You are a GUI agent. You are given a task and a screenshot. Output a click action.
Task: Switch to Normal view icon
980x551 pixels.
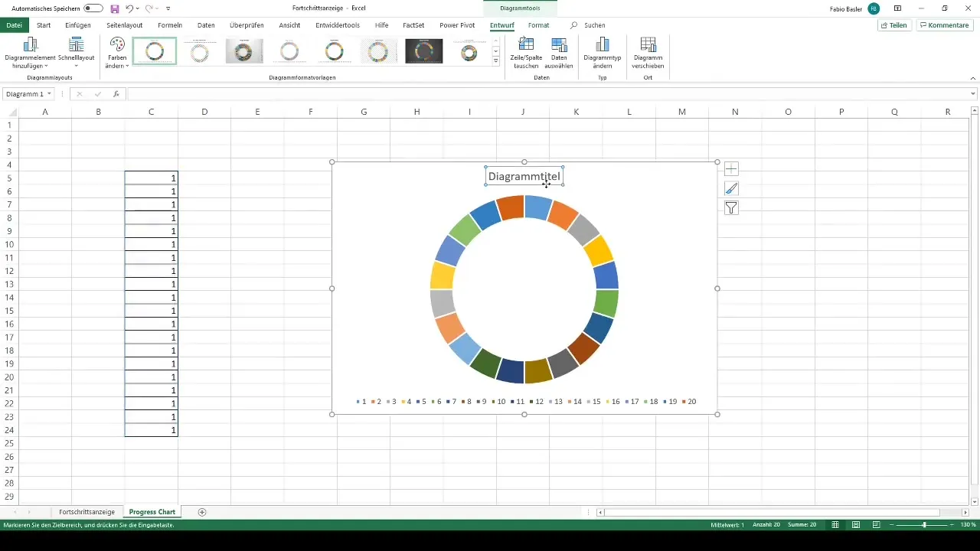(835, 525)
